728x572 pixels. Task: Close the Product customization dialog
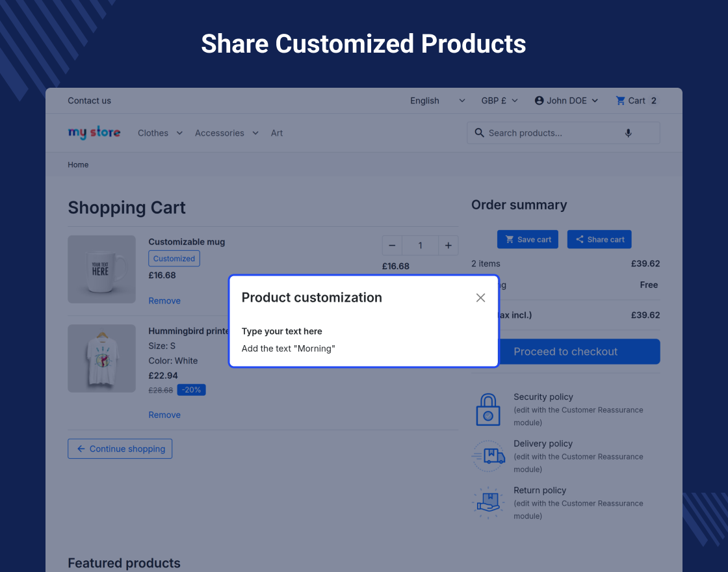(480, 298)
